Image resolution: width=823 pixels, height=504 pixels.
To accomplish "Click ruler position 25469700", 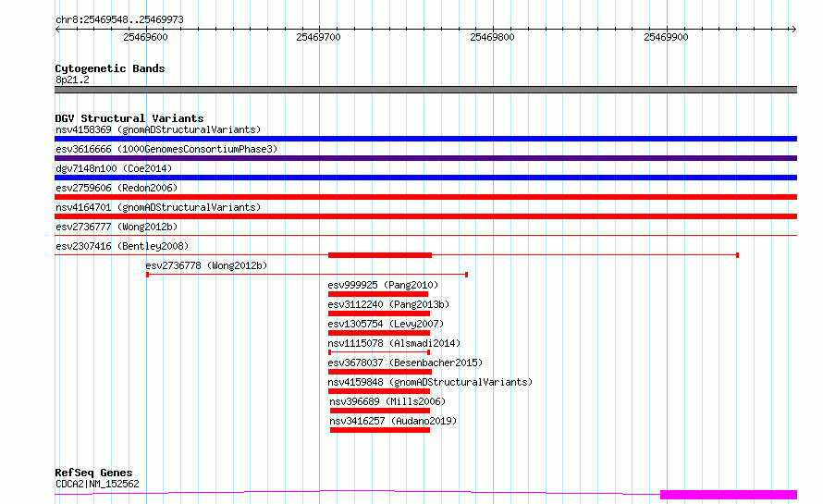I will 319,37.
